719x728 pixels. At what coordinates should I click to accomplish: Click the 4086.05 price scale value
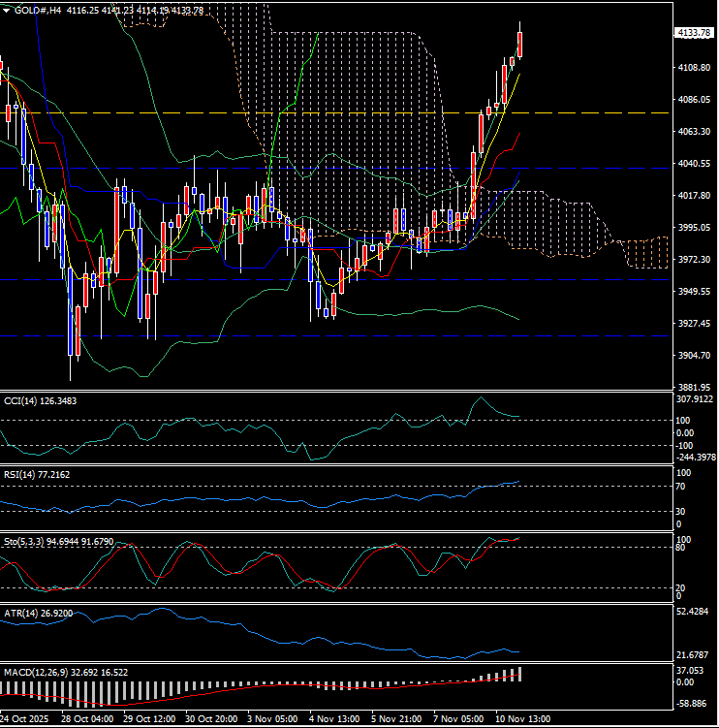692,99
